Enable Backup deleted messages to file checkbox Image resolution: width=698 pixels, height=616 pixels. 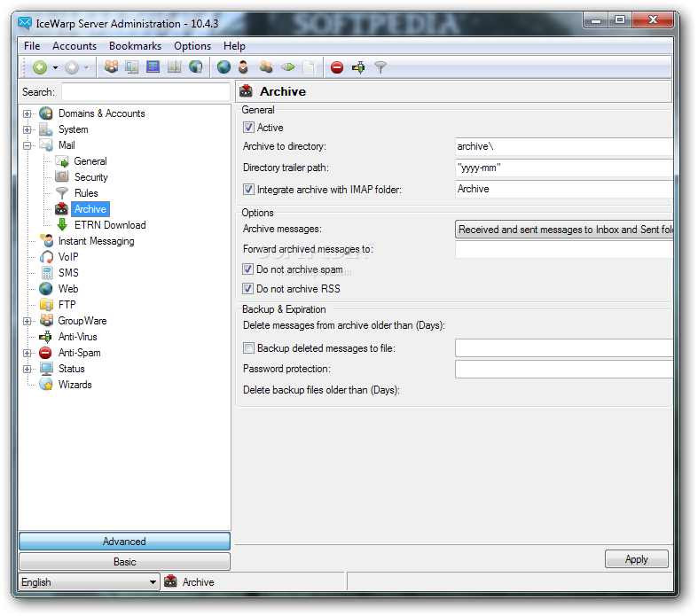(x=248, y=348)
